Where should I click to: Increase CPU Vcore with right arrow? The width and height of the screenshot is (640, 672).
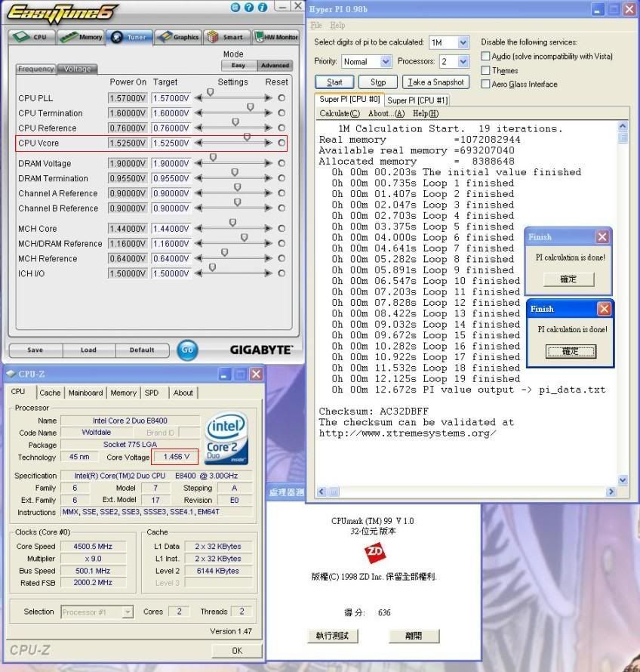269,143
